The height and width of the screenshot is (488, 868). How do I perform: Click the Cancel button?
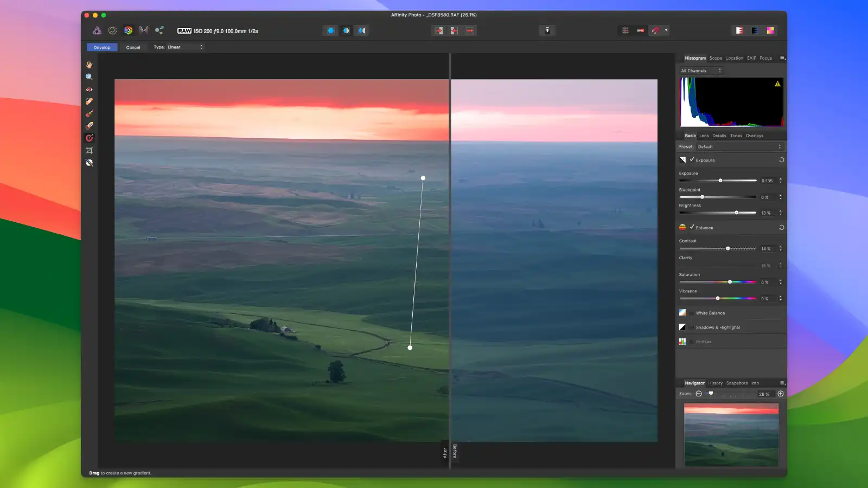point(133,47)
